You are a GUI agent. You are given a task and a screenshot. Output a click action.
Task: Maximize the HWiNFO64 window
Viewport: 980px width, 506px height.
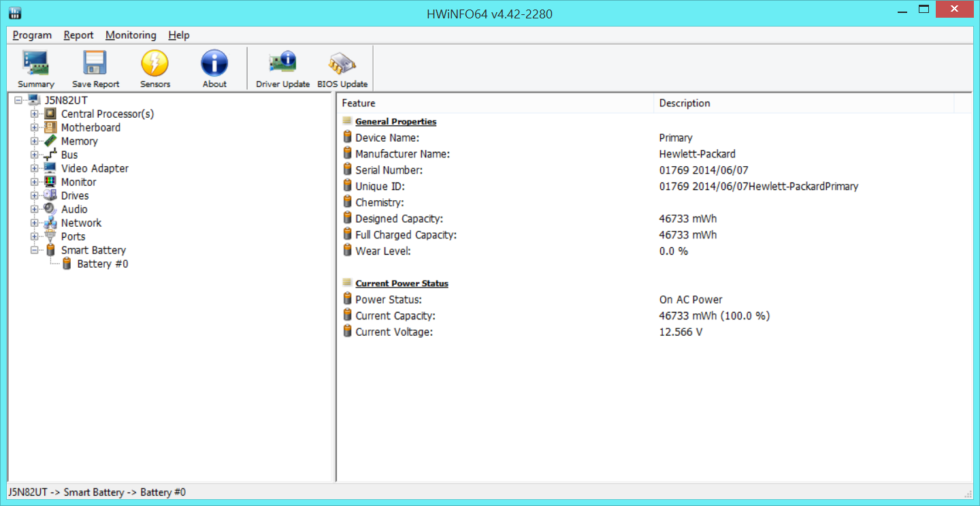pyautogui.click(x=924, y=10)
